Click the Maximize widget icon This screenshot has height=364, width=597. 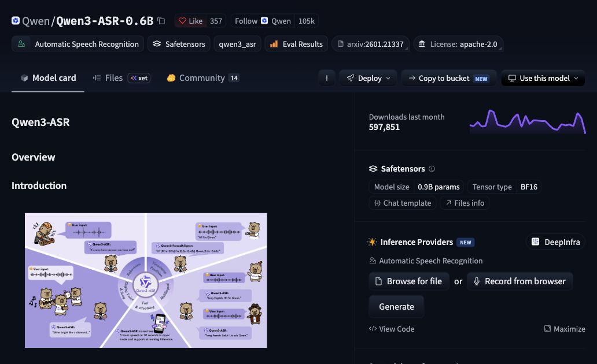click(x=547, y=329)
